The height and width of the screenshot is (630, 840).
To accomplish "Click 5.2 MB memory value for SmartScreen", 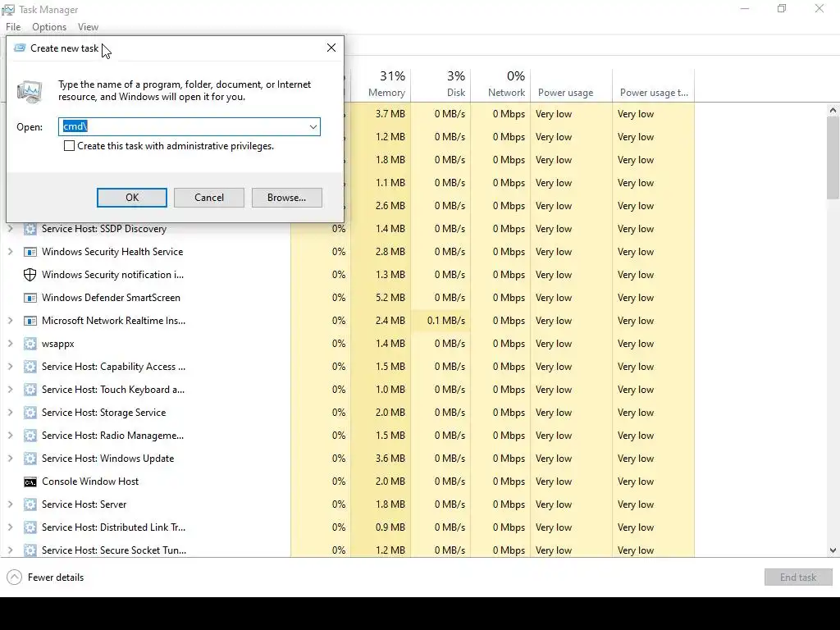I will coord(390,298).
